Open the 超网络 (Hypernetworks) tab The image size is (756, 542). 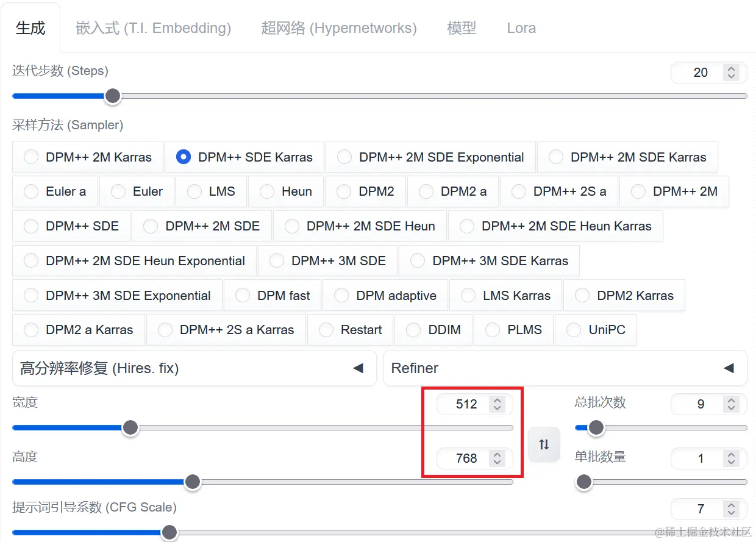pos(339,28)
